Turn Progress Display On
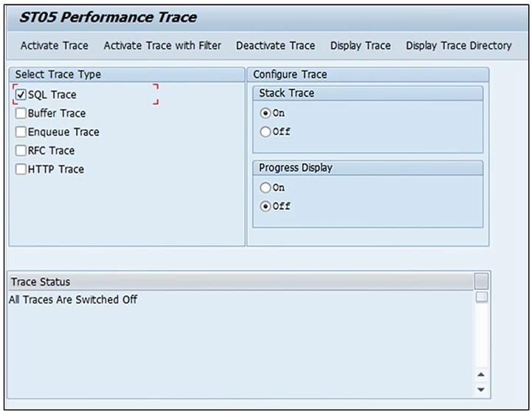The image size is (532, 411). tap(266, 187)
